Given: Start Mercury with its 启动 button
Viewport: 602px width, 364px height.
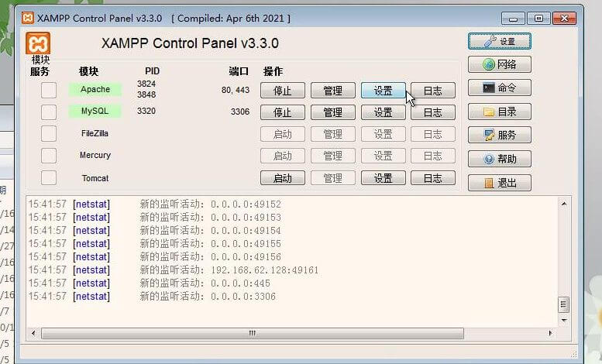Looking at the screenshot, I should pos(283,156).
